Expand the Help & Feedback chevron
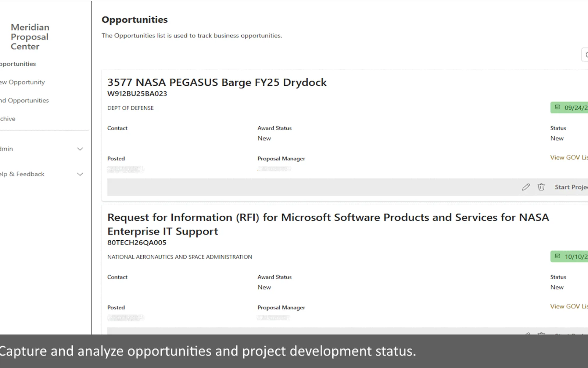Screen dimensions: 588x368 [x=80, y=174]
